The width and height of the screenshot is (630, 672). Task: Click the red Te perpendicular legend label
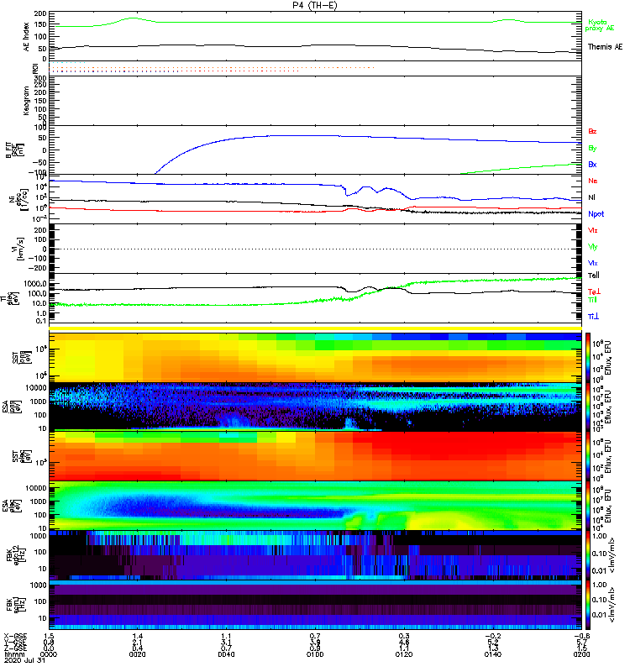(594, 291)
